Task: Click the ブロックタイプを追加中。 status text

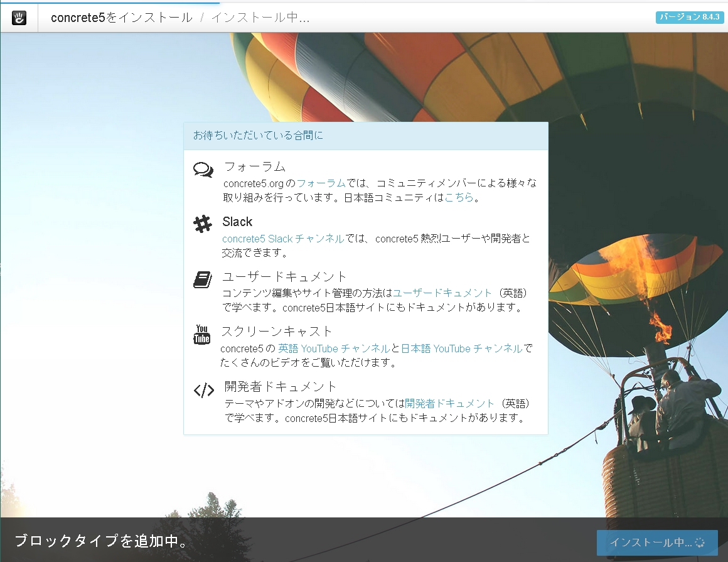Action: click(x=102, y=541)
